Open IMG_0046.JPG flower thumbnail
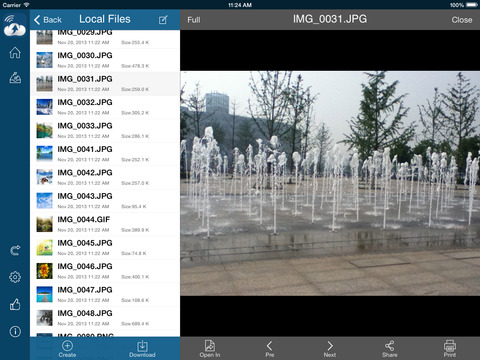The height and width of the screenshot is (360, 480). 44,271
